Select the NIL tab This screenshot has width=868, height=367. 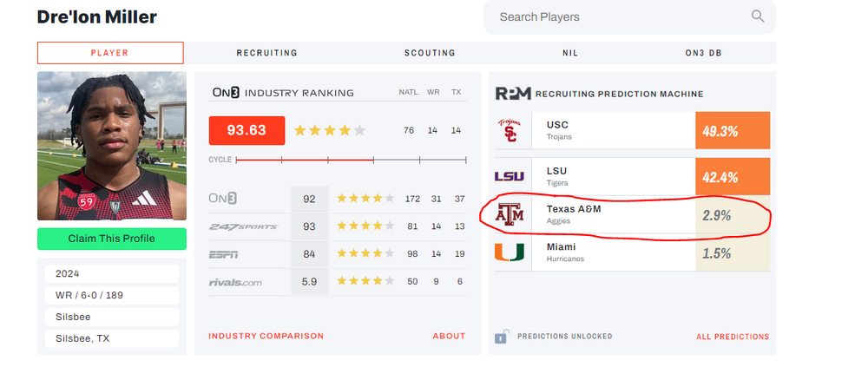pyautogui.click(x=569, y=53)
